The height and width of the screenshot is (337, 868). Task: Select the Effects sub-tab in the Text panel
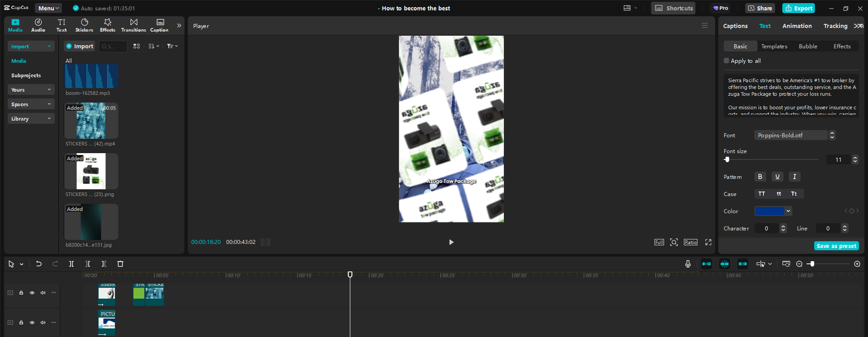tap(842, 46)
